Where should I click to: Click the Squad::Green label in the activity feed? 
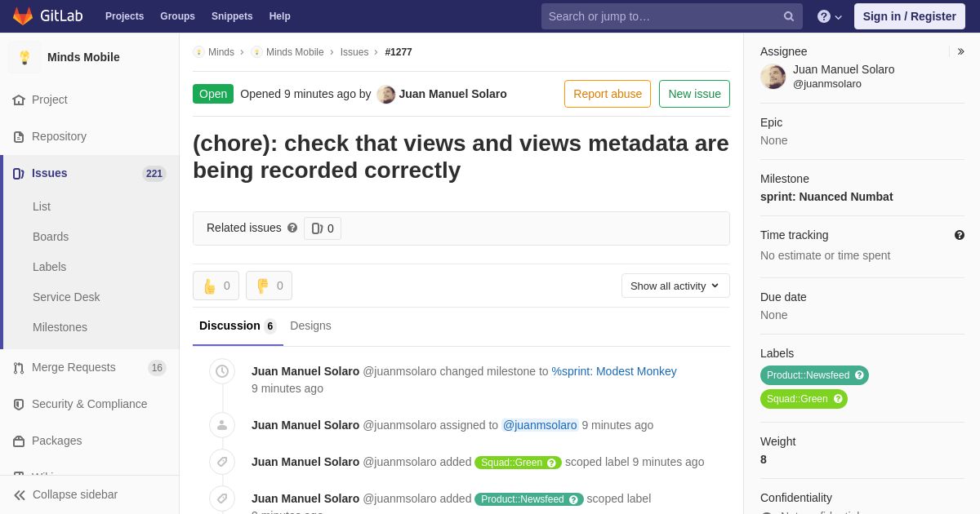(x=518, y=463)
